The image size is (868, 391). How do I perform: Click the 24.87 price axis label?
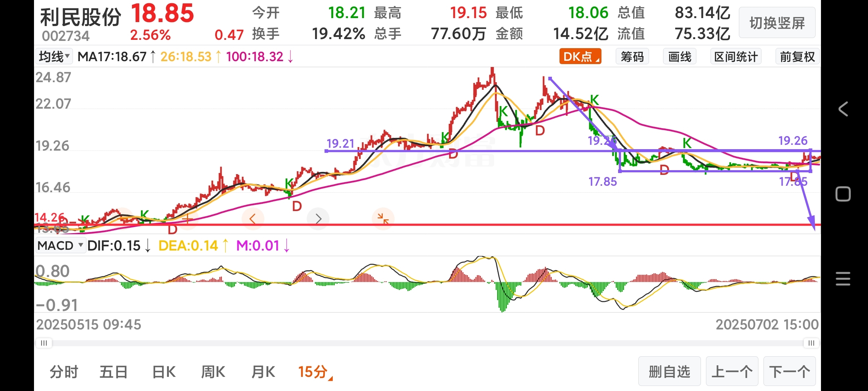pyautogui.click(x=53, y=77)
